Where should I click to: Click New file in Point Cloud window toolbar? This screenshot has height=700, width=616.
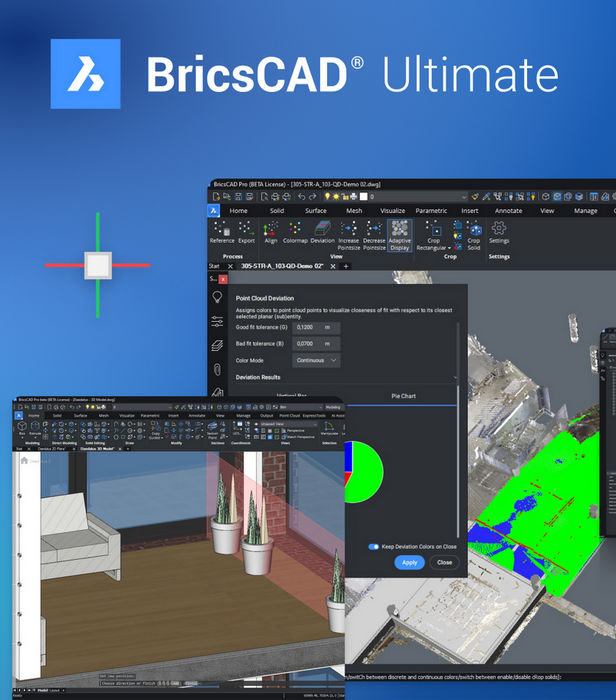pyautogui.click(x=216, y=196)
